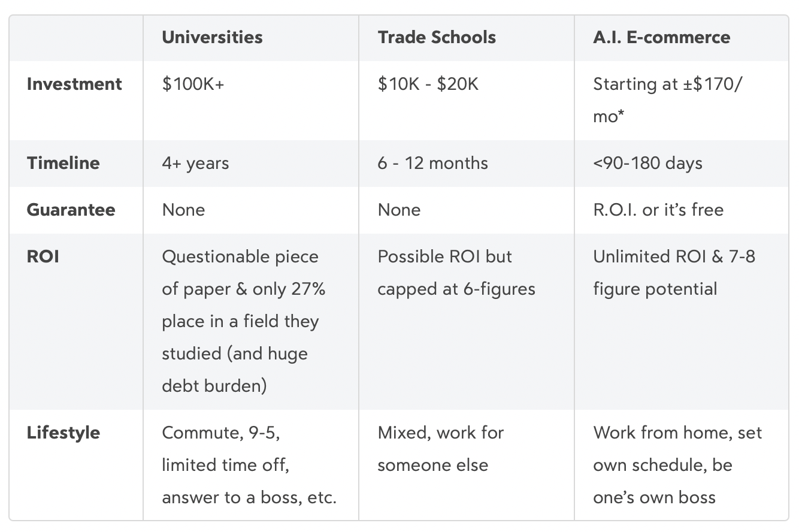The height and width of the screenshot is (532, 799).
Task: Click the Universities column header
Action: (212, 37)
